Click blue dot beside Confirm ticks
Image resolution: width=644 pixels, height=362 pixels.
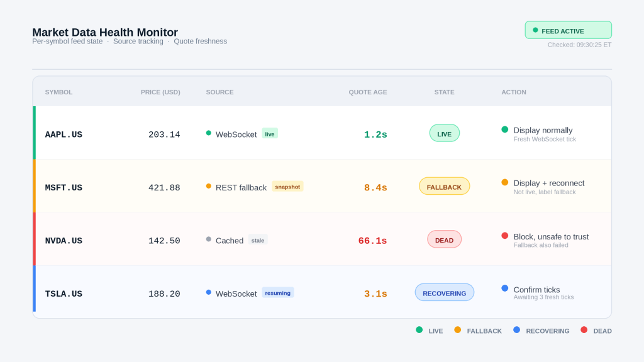tap(505, 288)
